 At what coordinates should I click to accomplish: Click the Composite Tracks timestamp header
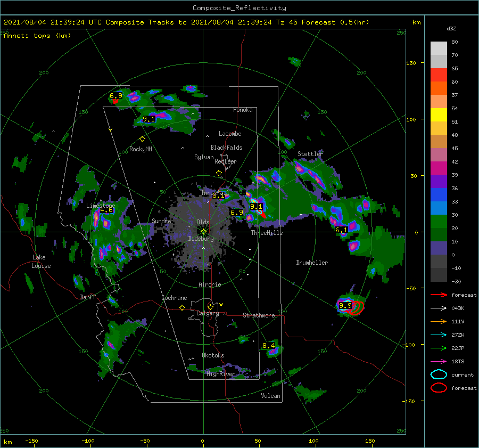(186, 22)
